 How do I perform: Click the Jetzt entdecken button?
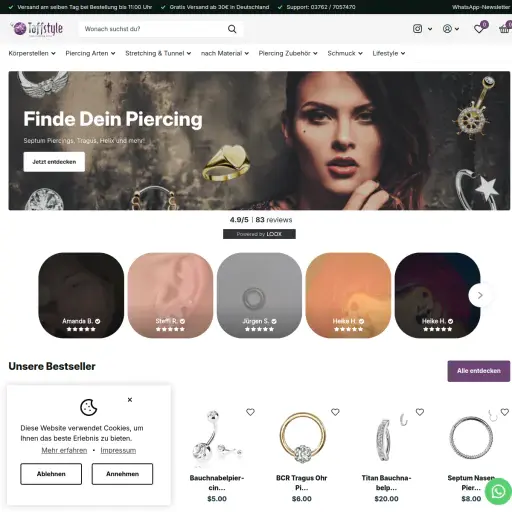54,162
